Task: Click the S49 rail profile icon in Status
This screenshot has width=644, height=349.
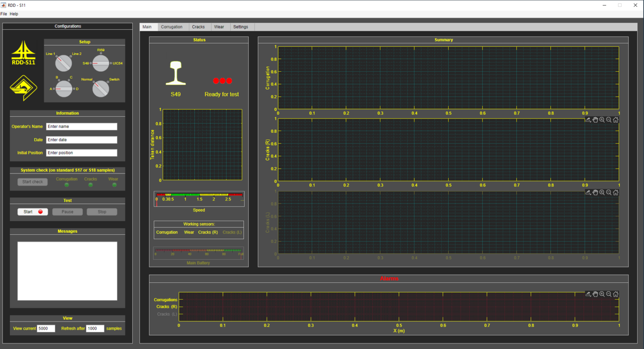Action: click(176, 73)
